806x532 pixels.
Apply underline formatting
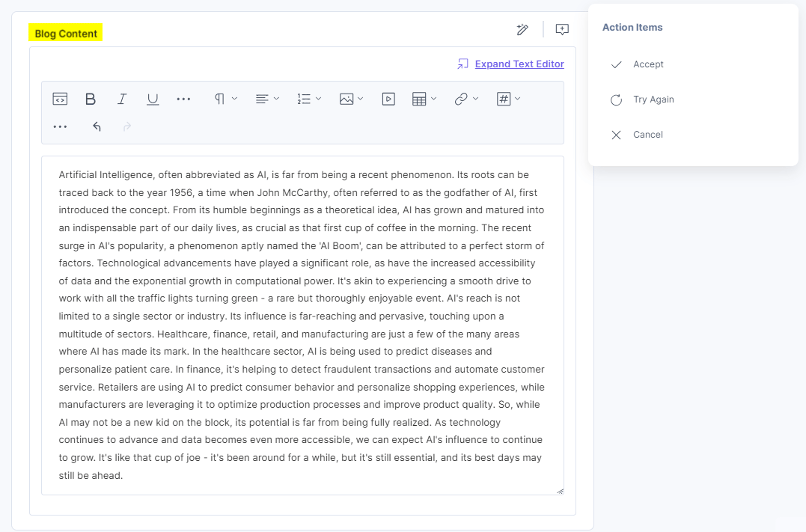point(153,99)
